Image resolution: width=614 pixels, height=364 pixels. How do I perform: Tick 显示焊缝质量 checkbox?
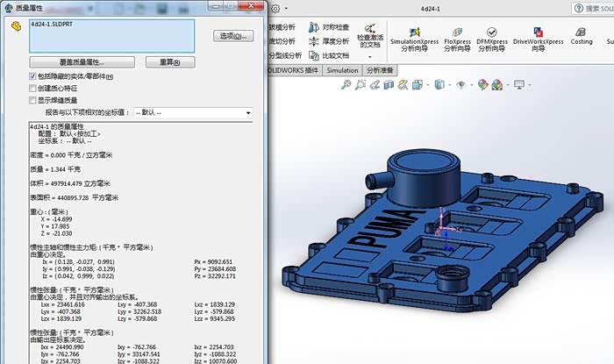click(x=32, y=100)
